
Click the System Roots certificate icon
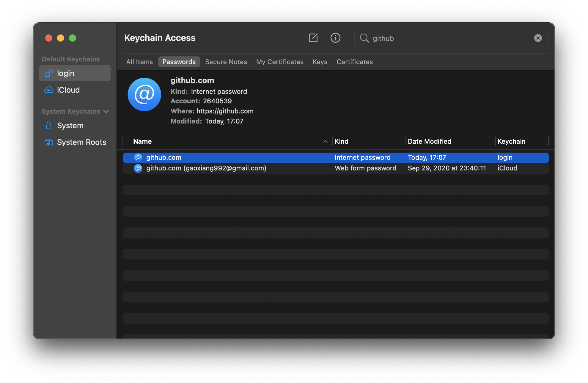point(48,142)
